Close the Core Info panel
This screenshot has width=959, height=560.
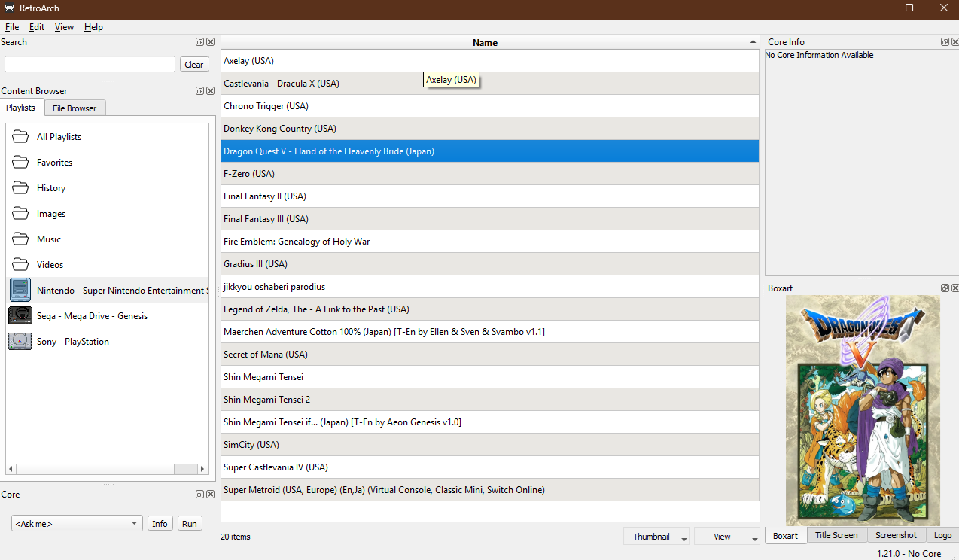click(955, 42)
